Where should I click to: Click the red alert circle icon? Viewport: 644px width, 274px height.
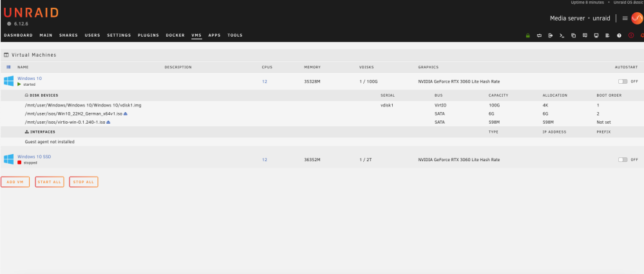631,36
